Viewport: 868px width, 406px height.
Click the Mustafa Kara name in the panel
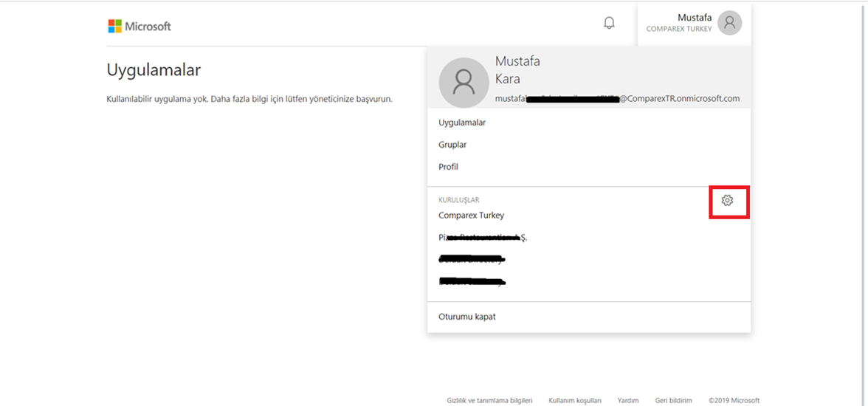(x=517, y=70)
